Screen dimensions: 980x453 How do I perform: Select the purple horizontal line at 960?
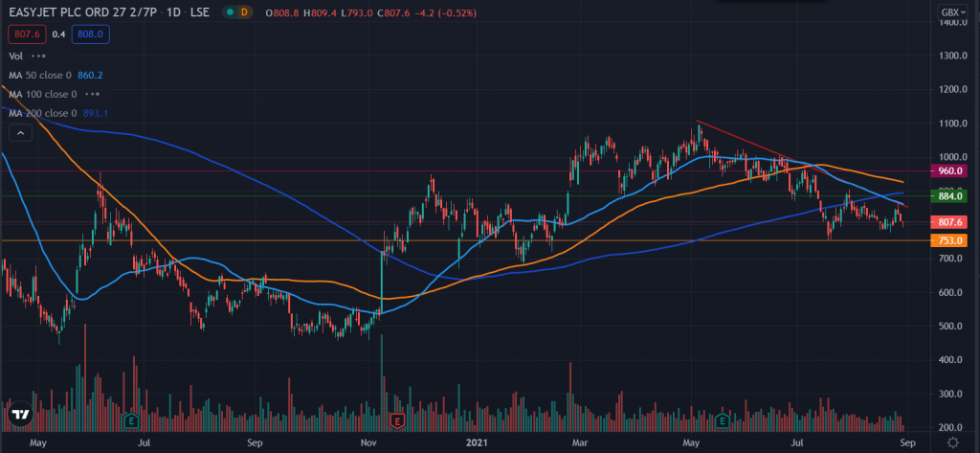coord(464,170)
